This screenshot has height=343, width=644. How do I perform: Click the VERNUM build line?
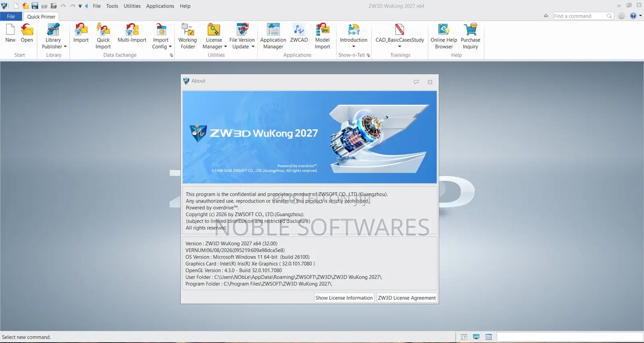[x=235, y=250]
